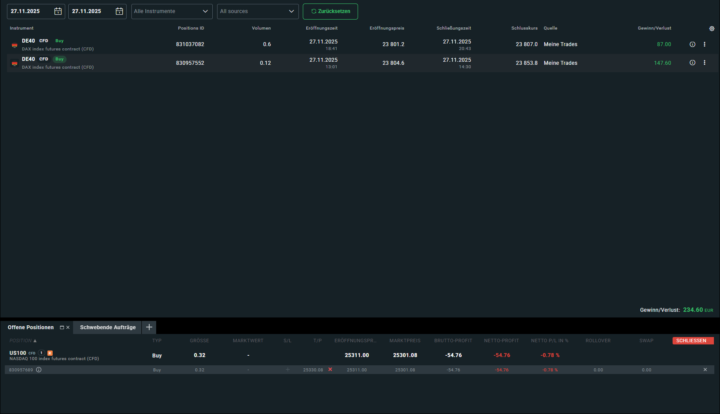Image resolution: width=720 pixels, height=414 pixels.
Task: Click closing price 23 807.0
Action: [527, 45]
